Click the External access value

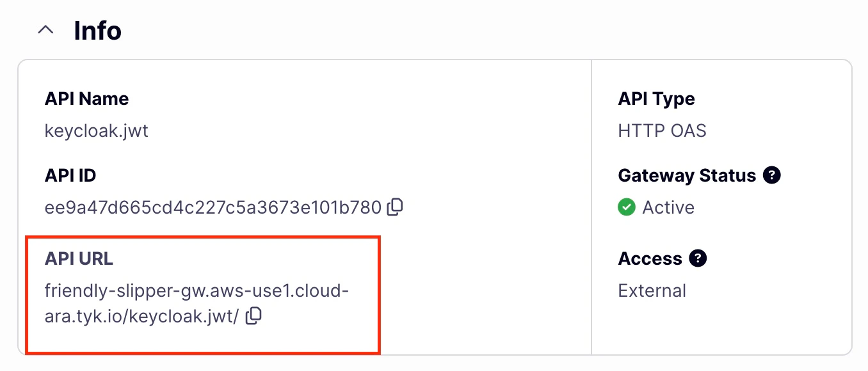pos(651,290)
